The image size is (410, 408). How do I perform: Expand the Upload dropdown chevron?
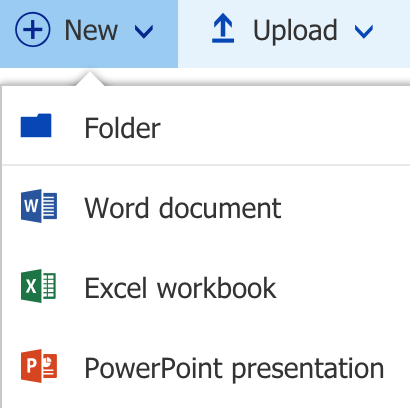tap(364, 31)
